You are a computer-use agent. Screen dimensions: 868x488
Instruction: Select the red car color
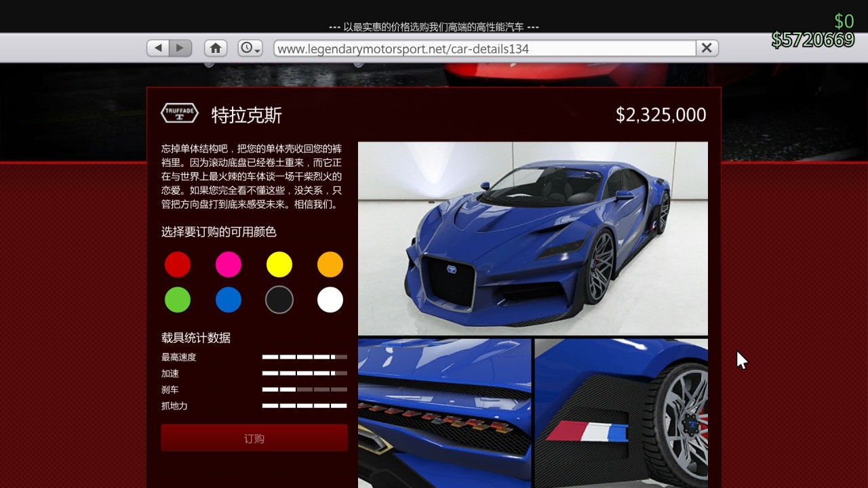(x=178, y=264)
